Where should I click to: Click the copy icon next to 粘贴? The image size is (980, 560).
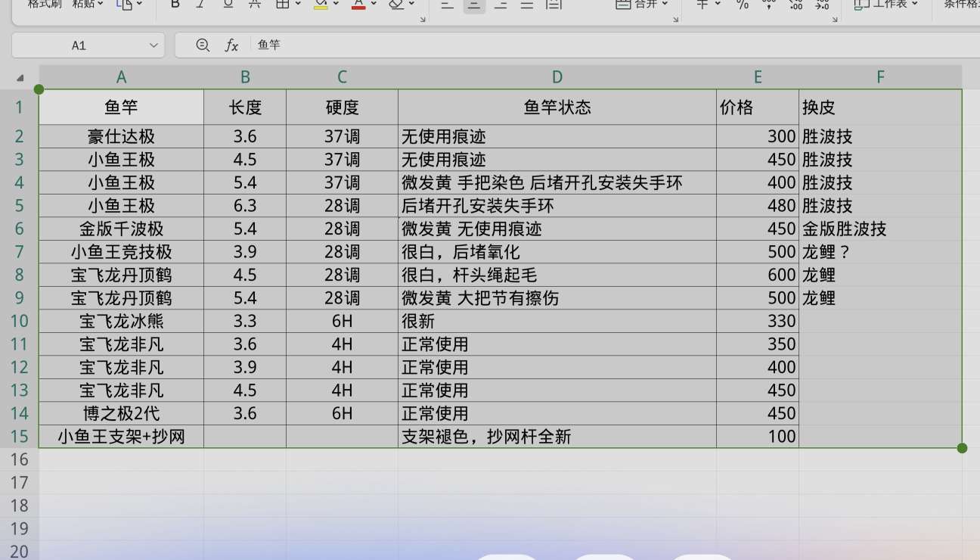click(x=124, y=4)
